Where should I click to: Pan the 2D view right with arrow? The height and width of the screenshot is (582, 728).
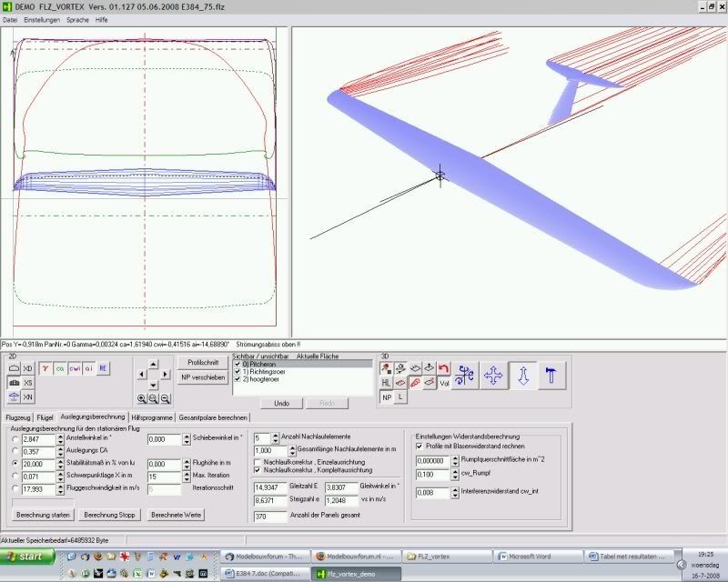tap(165, 374)
